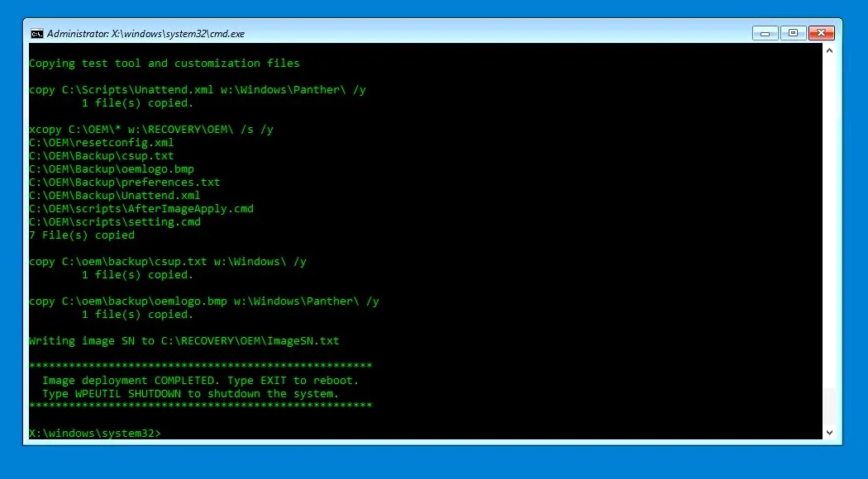Click the oemlogo.bmp file path text
The width and height of the screenshot is (868, 479).
coord(109,168)
